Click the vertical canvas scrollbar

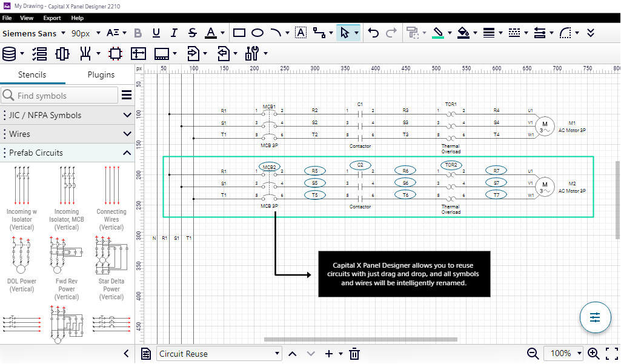(x=617, y=200)
